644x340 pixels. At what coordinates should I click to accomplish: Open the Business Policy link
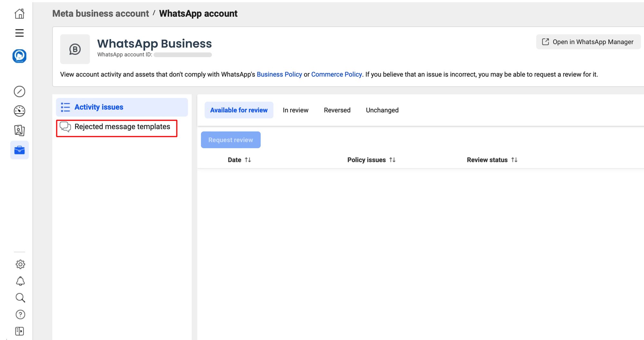(279, 74)
